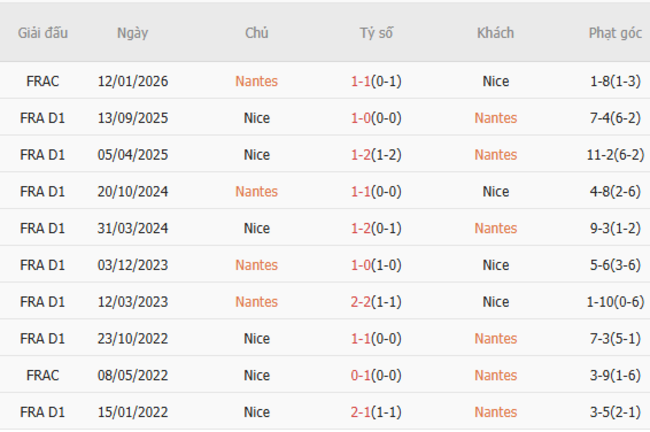Viewport: 650px width, 432px height.
Task: Open away team Nantes in 23/10/2022 row
Action: [x=495, y=339]
